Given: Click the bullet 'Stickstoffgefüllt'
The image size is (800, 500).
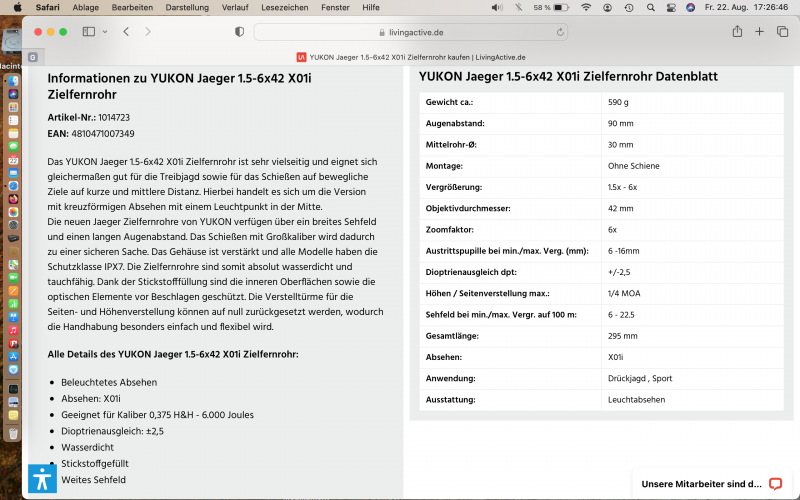Looking at the screenshot, I should (x=95, y=463).
